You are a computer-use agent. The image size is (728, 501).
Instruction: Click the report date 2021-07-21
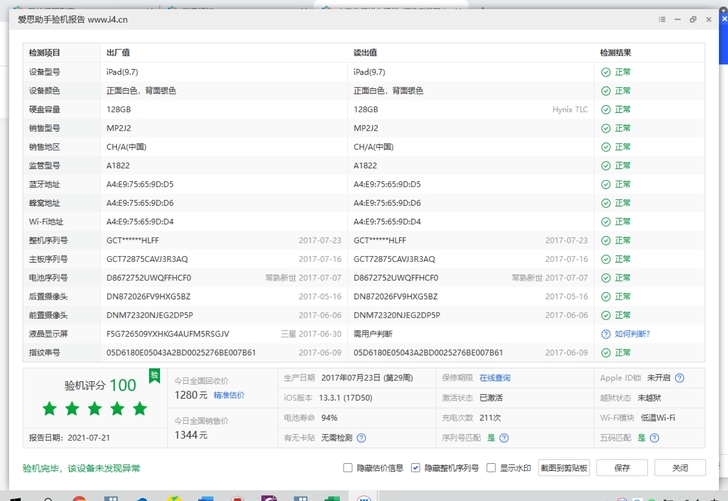pos(89,438)
